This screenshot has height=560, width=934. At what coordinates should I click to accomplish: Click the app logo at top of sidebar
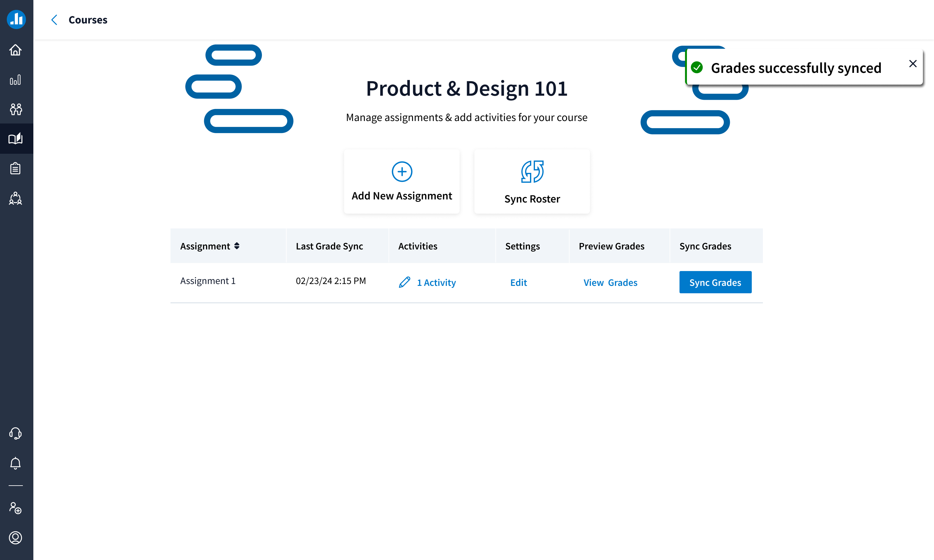click(16, 19)
